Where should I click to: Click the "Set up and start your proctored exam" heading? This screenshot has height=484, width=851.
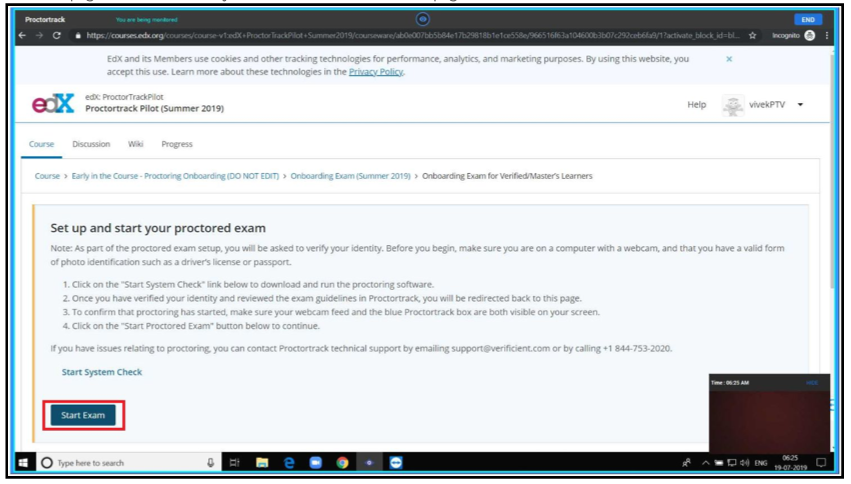point(158,228)
